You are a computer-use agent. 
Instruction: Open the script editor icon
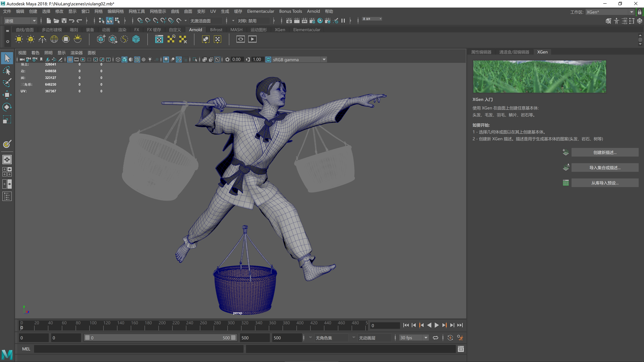coord(461,349)
